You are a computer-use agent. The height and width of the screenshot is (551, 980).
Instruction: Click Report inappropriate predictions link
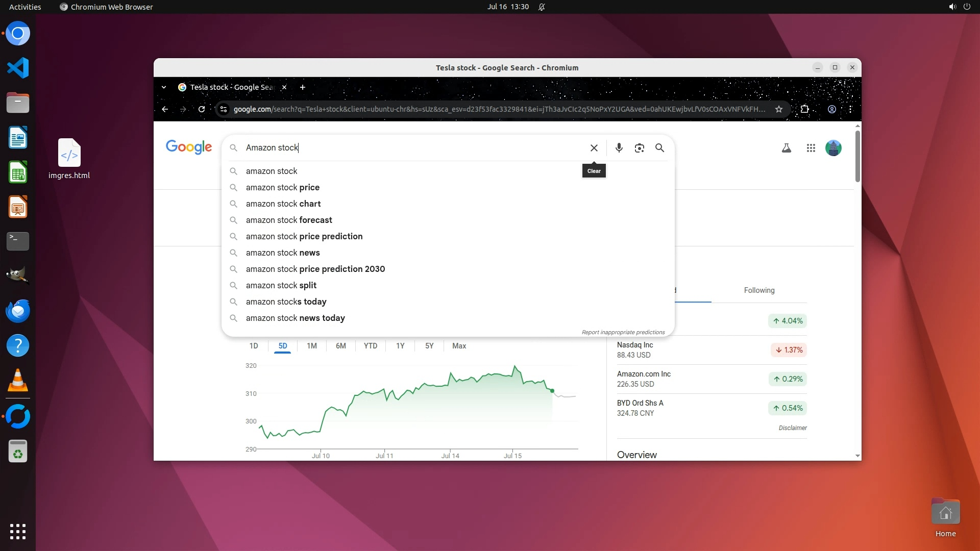[623, 332]
